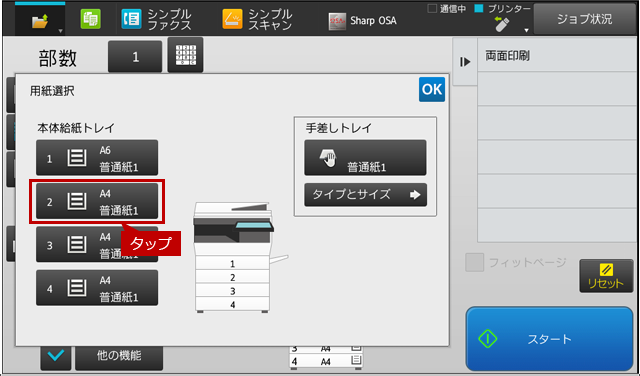The height and width of the screenshot is (376, 640).
Task: Click the プリンター status indicator
Action: [503, 9]
